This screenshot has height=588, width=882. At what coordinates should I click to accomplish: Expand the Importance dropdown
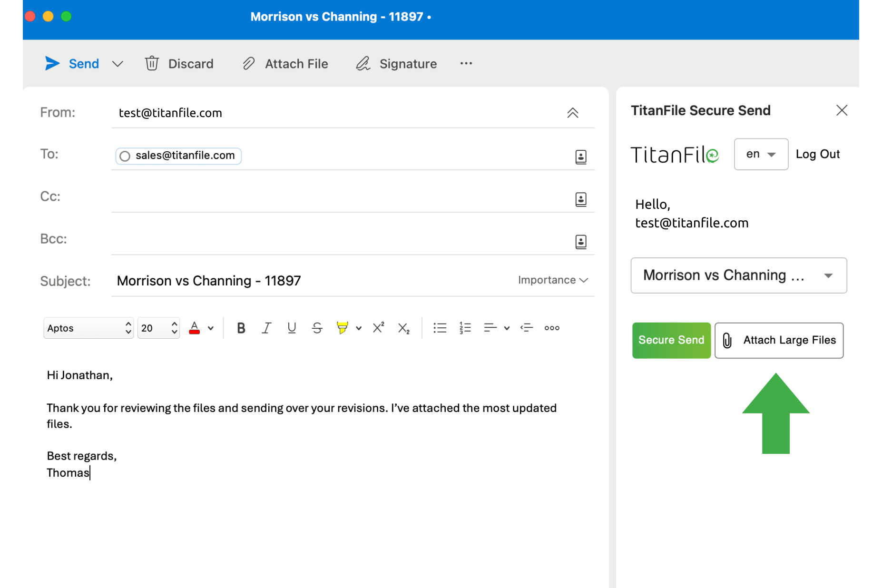(x=553, y=280)
